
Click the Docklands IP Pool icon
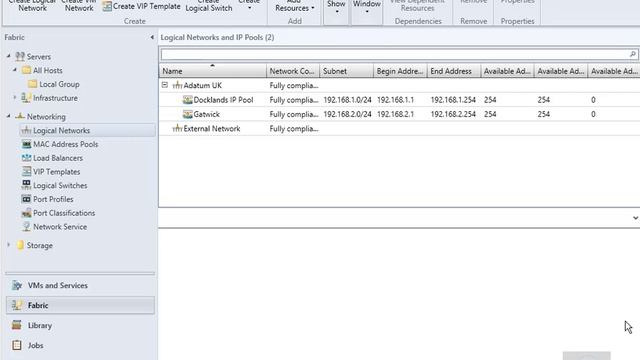coord(187,100)
